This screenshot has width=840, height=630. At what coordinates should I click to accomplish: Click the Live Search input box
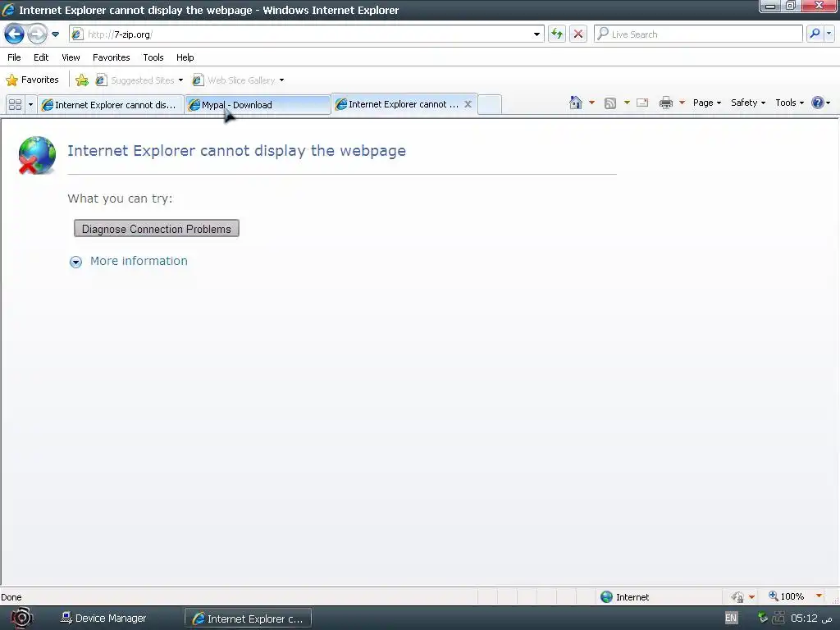698,34
